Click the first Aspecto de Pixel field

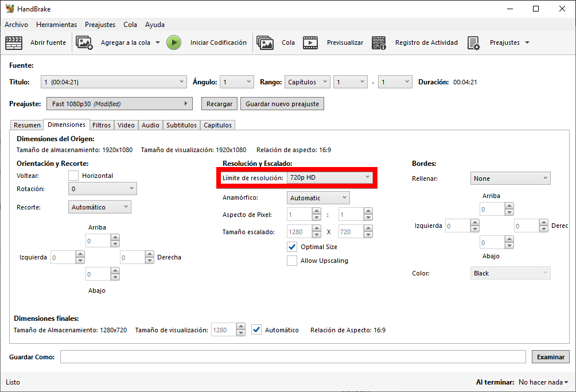pos(299,215)
